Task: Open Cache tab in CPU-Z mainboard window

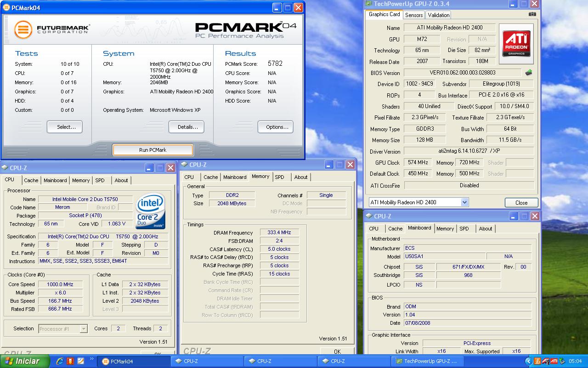Action: click(395, 229)
